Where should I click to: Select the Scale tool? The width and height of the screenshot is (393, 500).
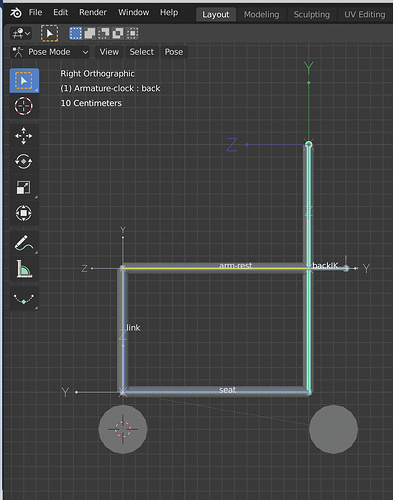point(24,187)
